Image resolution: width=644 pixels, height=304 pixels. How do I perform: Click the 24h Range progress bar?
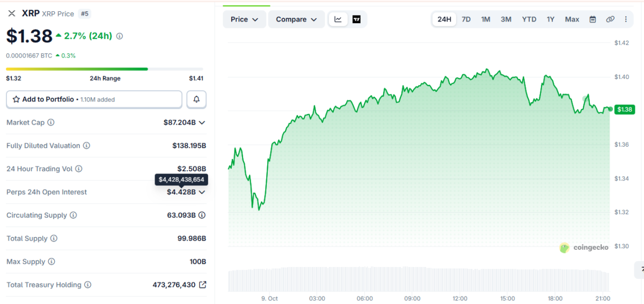click(105, 69)
